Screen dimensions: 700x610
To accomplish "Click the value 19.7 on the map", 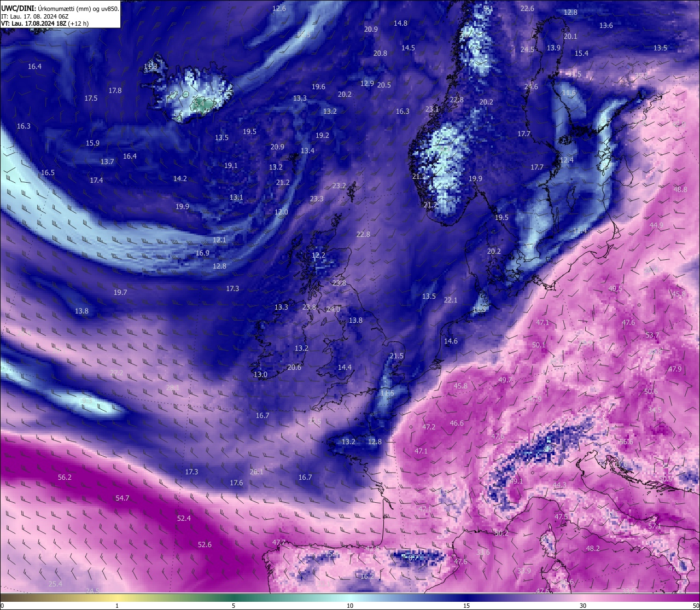I will click(x=120, y=292).
